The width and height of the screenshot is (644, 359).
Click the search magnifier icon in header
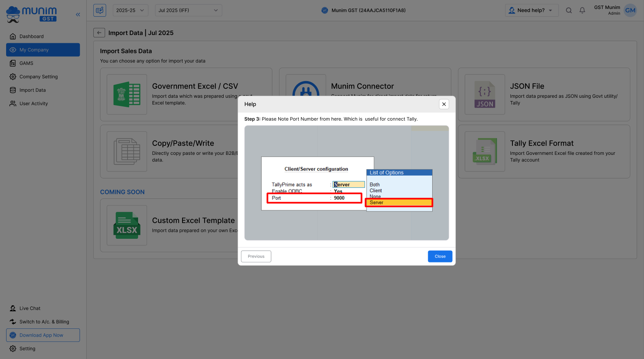point(569,11)
